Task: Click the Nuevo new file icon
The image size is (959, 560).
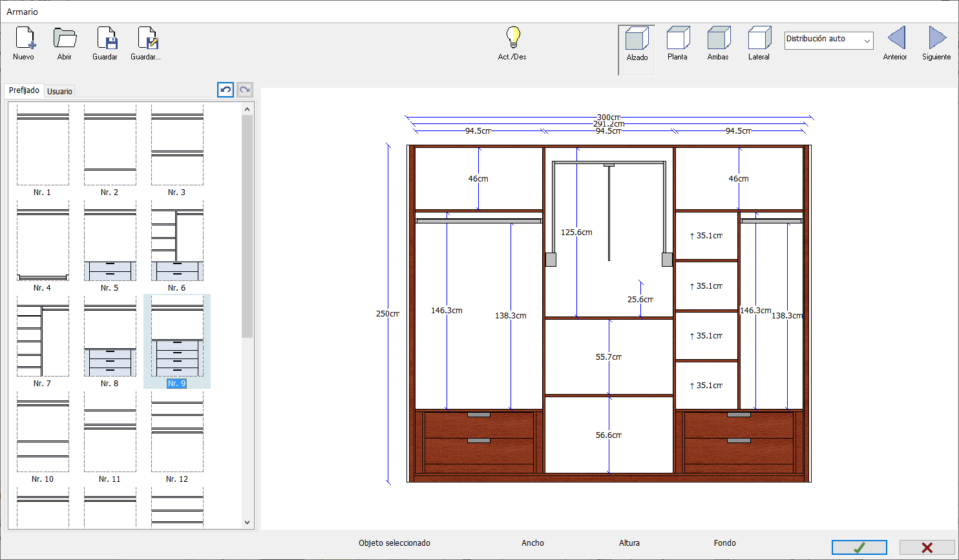Action: [24, 39]
